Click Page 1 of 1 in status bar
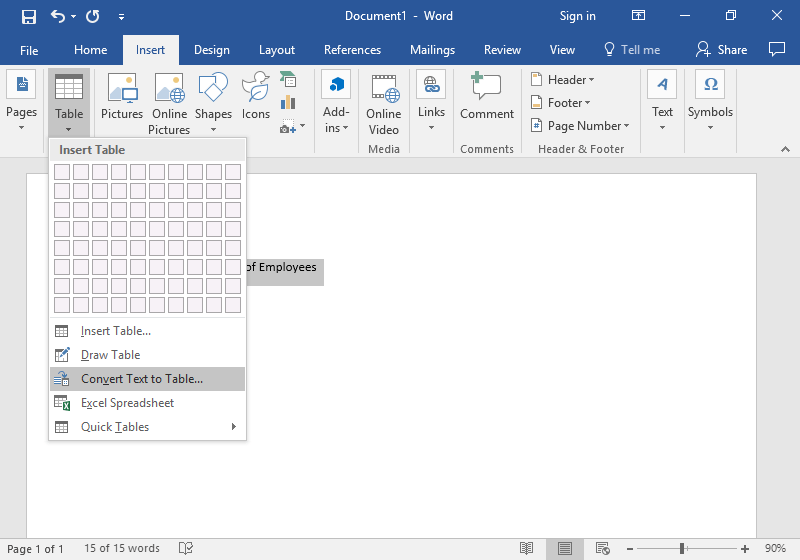 (35, 549)
